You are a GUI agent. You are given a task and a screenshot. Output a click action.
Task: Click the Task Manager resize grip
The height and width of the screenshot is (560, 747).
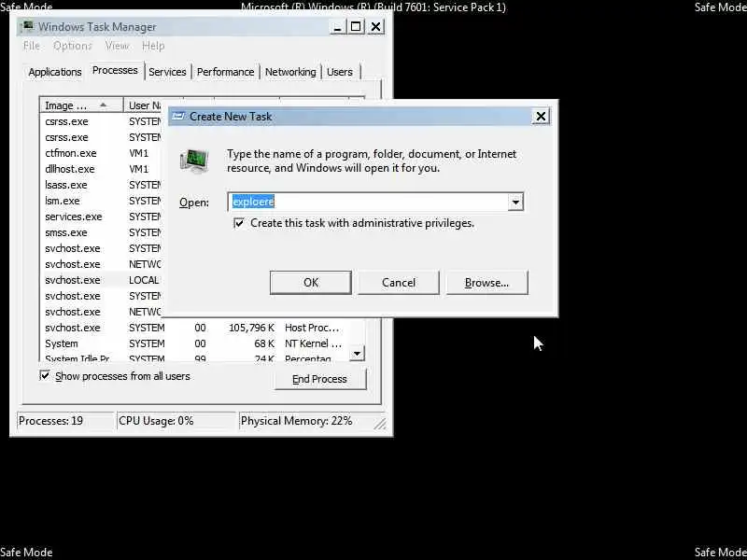[x=380, y=424]
